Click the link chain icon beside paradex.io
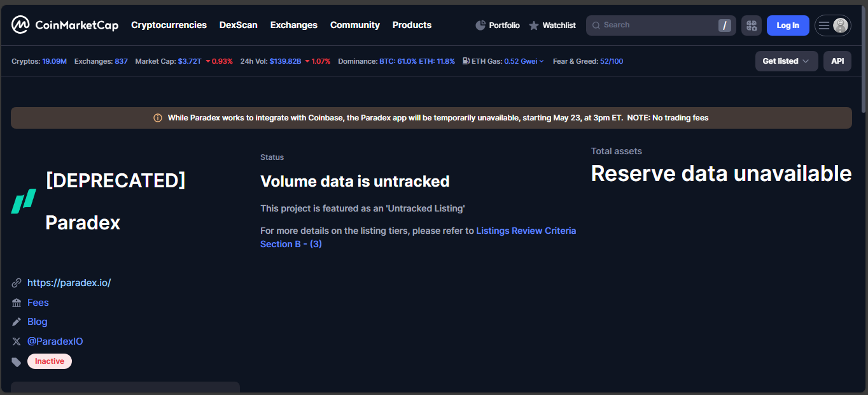This screenshot has width=868, height=395. [17, 283]
